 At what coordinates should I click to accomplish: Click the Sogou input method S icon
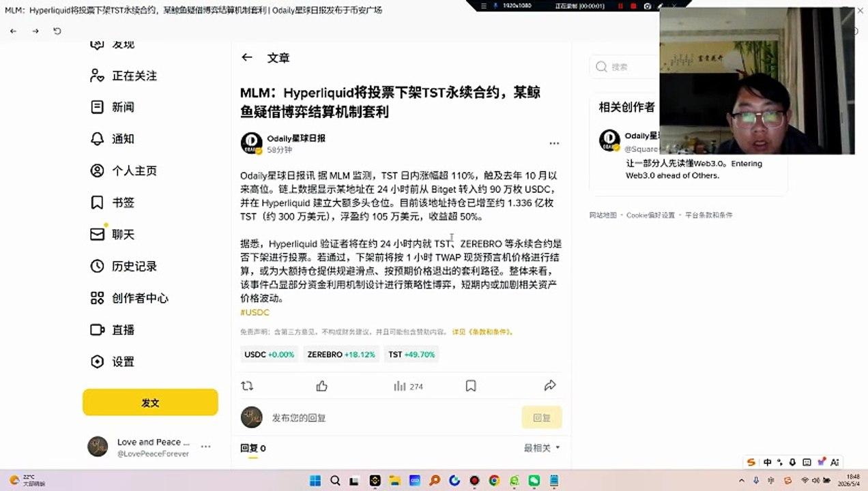click(751, 462)
